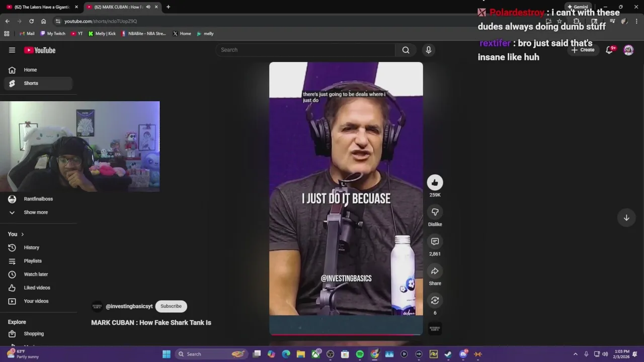
Task: Share the short video
Action: click(x=435, y=271)
